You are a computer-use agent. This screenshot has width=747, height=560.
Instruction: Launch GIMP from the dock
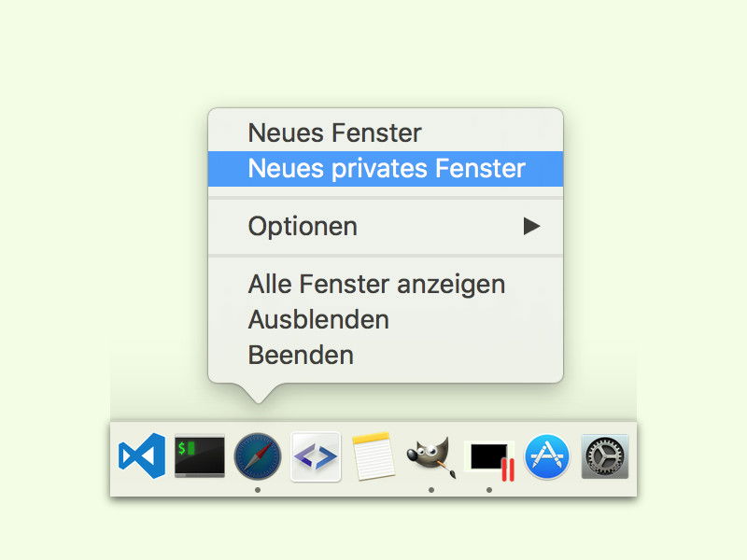coord(431,457)
